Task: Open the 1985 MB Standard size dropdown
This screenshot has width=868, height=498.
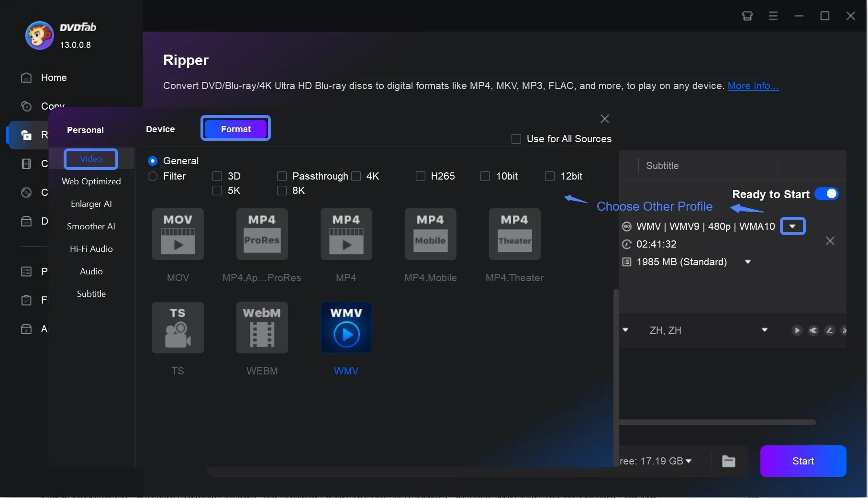Action: (x=748, y=262)
